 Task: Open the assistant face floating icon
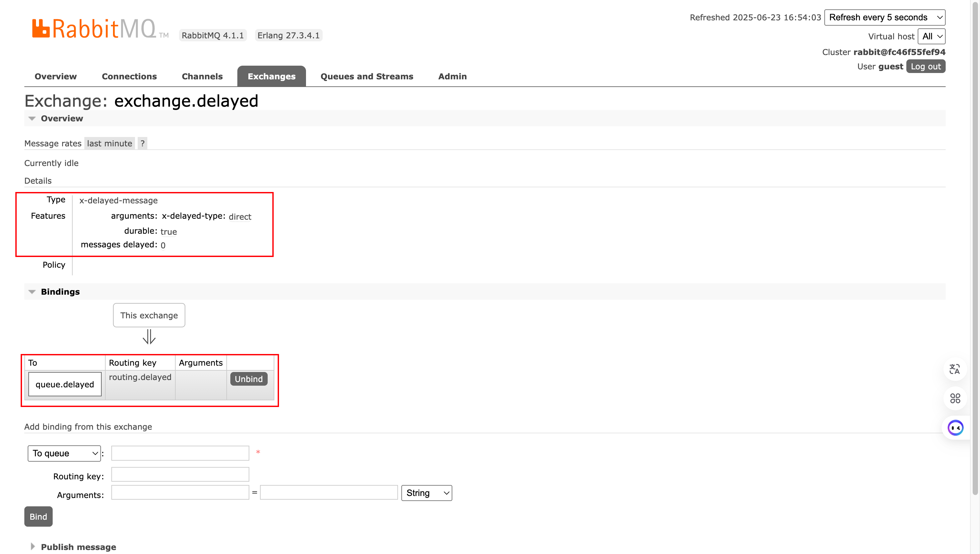[x=955, y=428]
